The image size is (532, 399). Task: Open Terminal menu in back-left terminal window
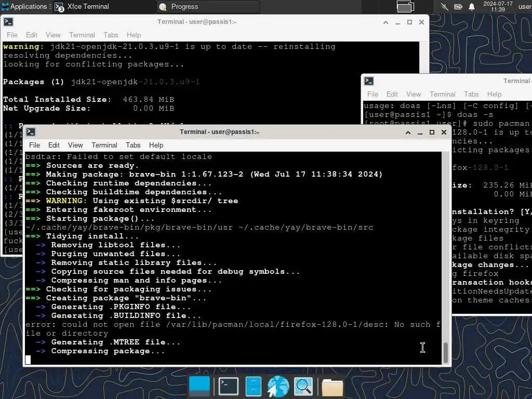pyautogui.click(x=82, y=35)
